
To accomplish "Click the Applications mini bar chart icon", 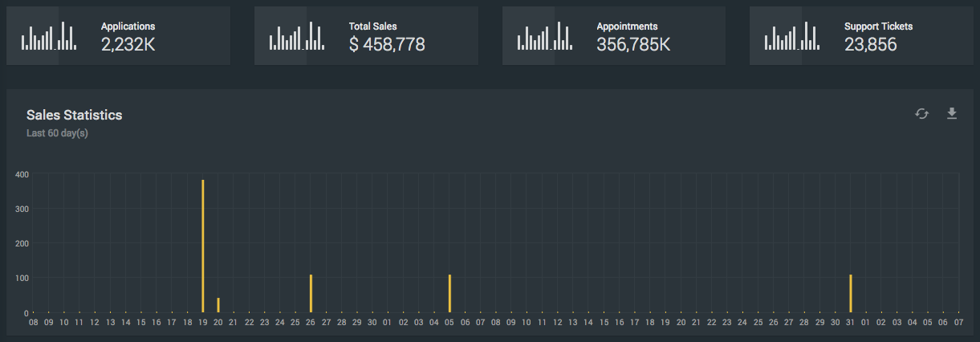I will (x=49, y=36).
